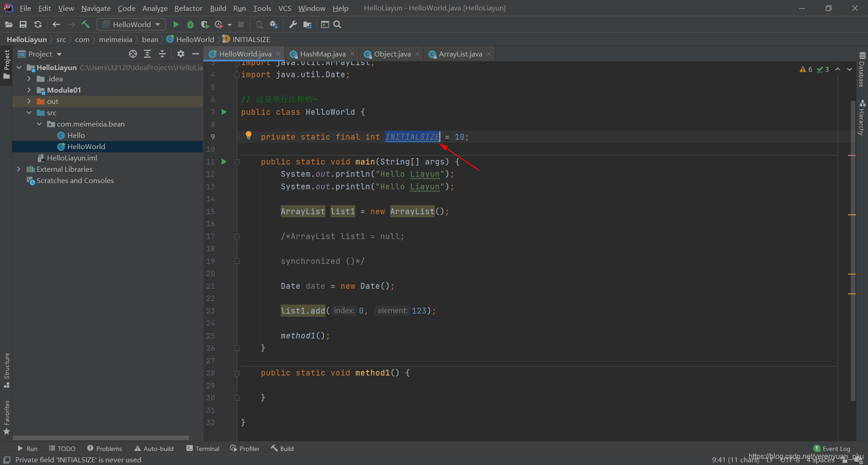The height and width of the screenshot is (465, 868).
Task: Open the Analyze menu
Action: click(155, 8)
